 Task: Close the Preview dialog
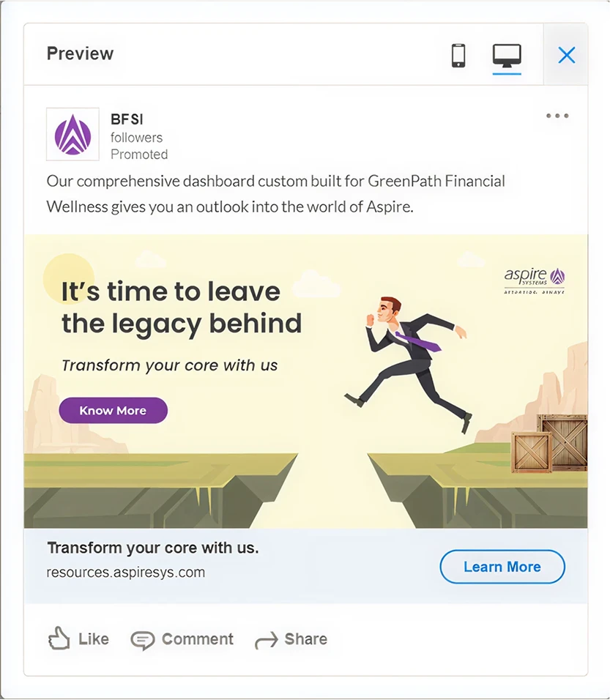566,56
